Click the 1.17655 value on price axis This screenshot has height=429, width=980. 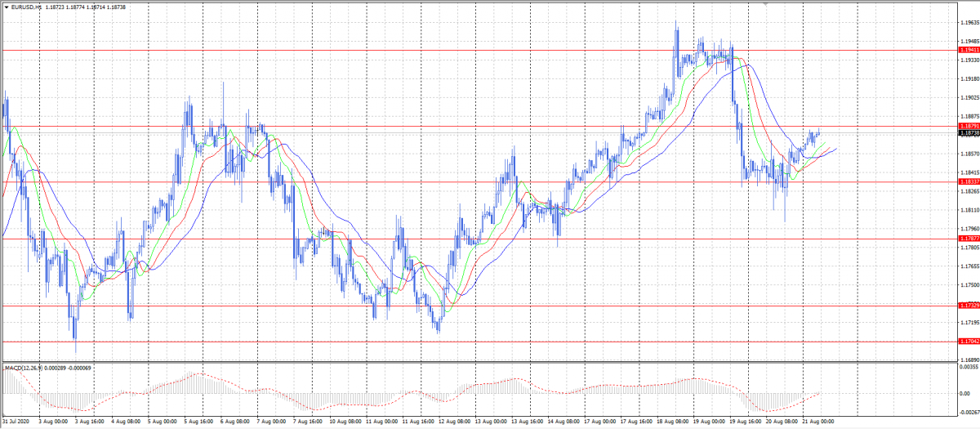pos(969,266)
